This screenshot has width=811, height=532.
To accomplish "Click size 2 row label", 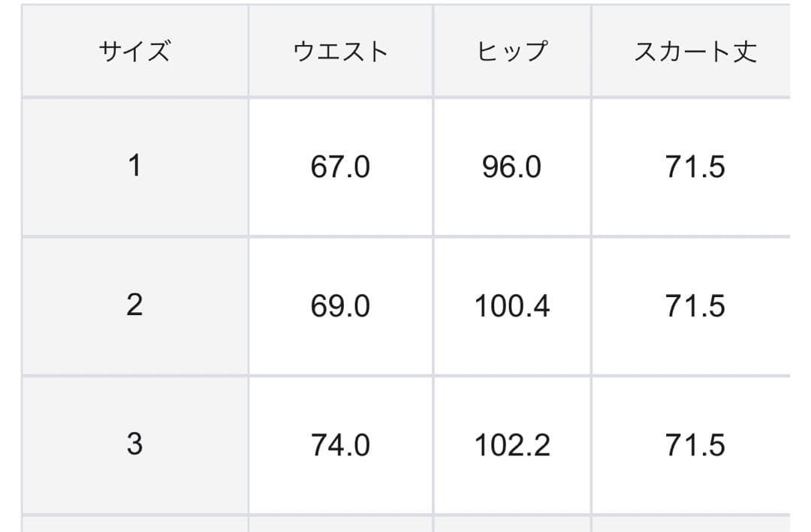I will [x=134, y=305].
